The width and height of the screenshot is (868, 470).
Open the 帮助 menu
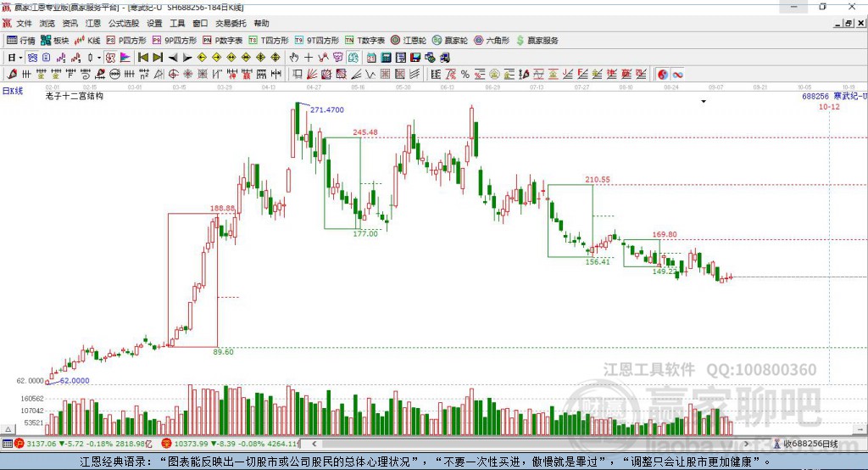coord(261,23)
